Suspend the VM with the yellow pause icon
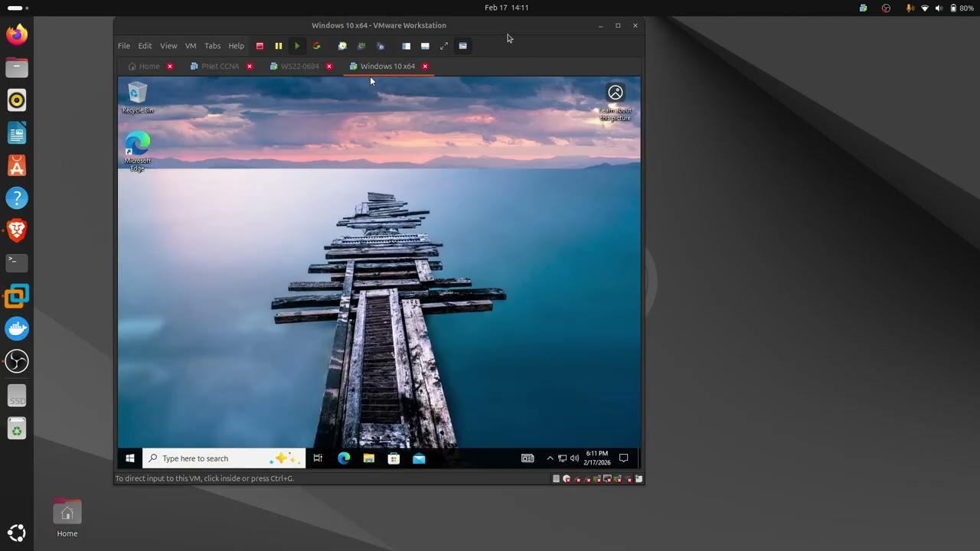This screenshot has width=980, height=551. (x=279, y=46)
